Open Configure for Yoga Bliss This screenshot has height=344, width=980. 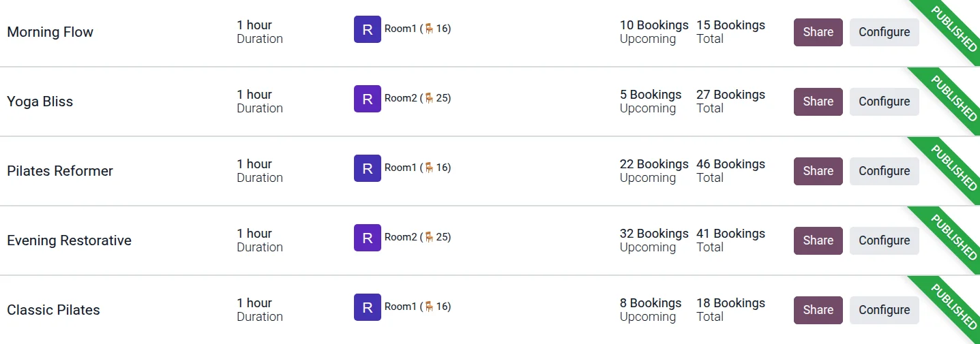[x=884, y=101]
